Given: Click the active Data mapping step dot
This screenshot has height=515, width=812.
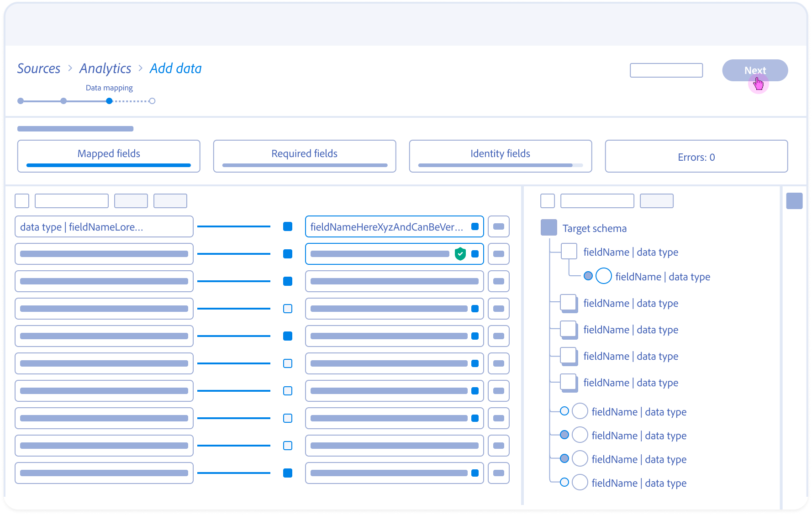Looking at the screenshot, I should coord(109,101).
